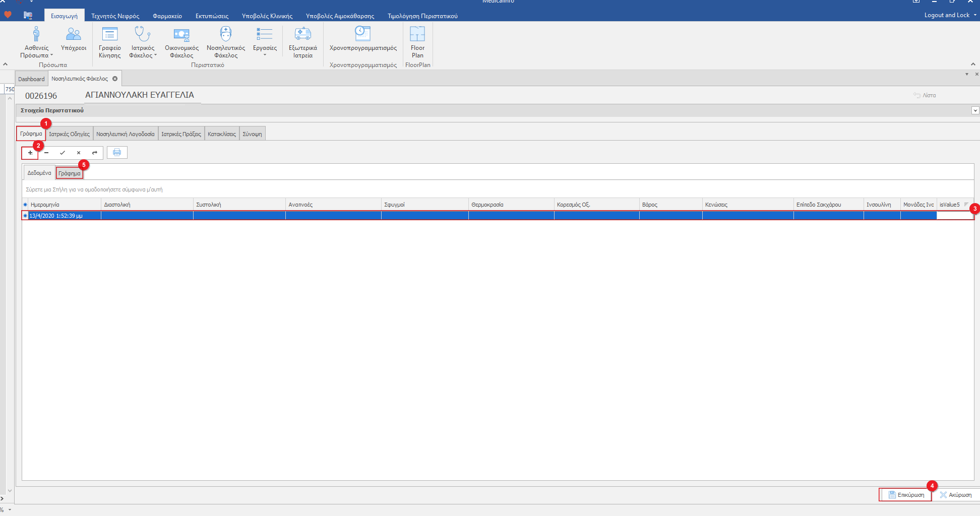Sort by Θερμοκρασία column header
This screenshot has height=516, width=980.
coord(511,205)
